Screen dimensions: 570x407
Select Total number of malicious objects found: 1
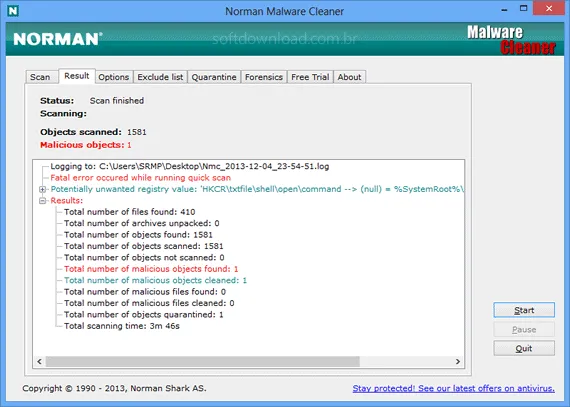click(151, 269)
